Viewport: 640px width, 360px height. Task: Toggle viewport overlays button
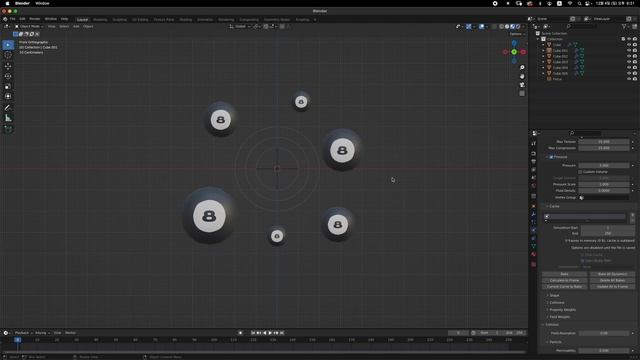[x=482, y=27]
